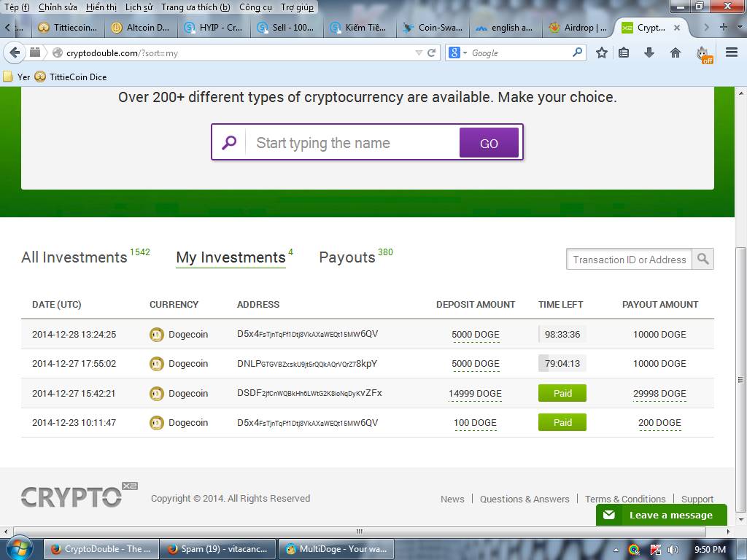Switch to All Investments tab
747x560 pixels.
(x=74, y=257)
